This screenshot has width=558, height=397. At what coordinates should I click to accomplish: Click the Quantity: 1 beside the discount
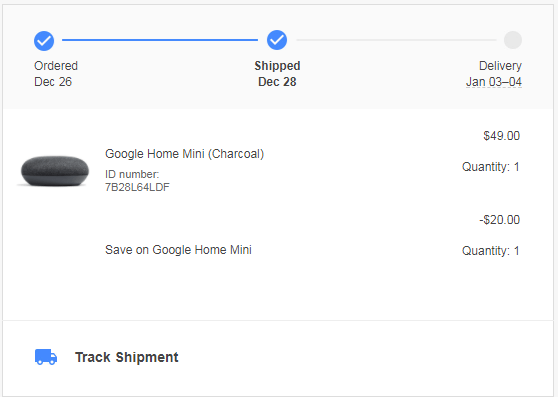point(491,250)
